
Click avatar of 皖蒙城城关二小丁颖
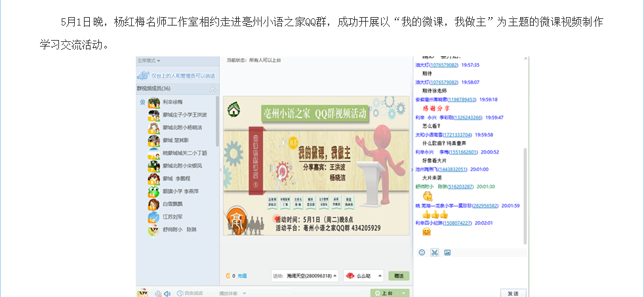(153, 153)
